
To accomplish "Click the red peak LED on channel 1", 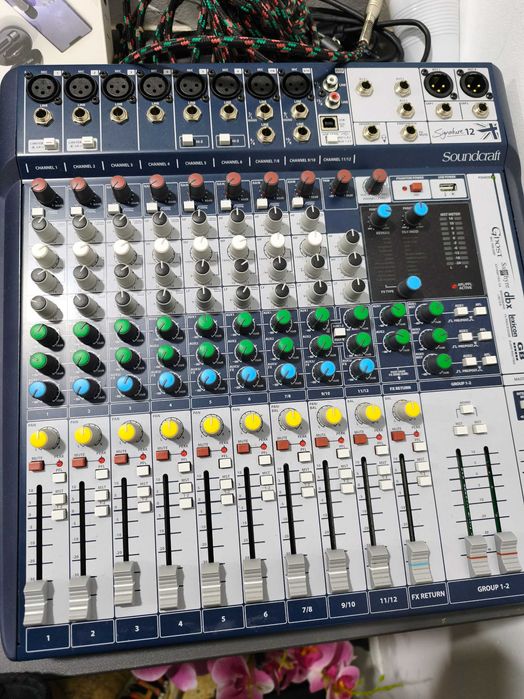I will [59, 464].
